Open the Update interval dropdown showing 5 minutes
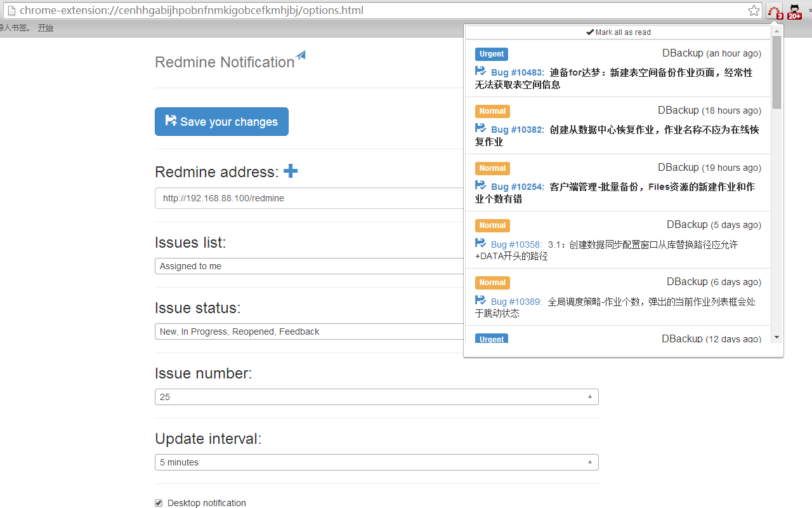The height and width of the screenshot is (508, 812). [x=377, y=462]
